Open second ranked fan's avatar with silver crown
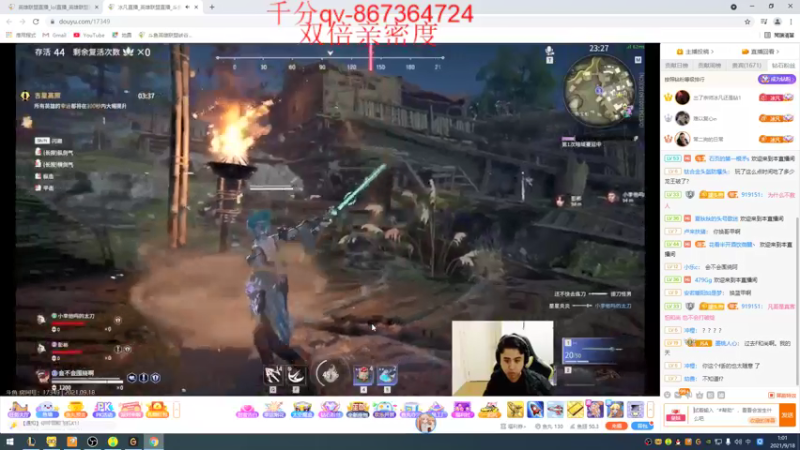Image resolution: width=800 pixels, height=450 pixels. pyautogui.click(x=682, y=118)
